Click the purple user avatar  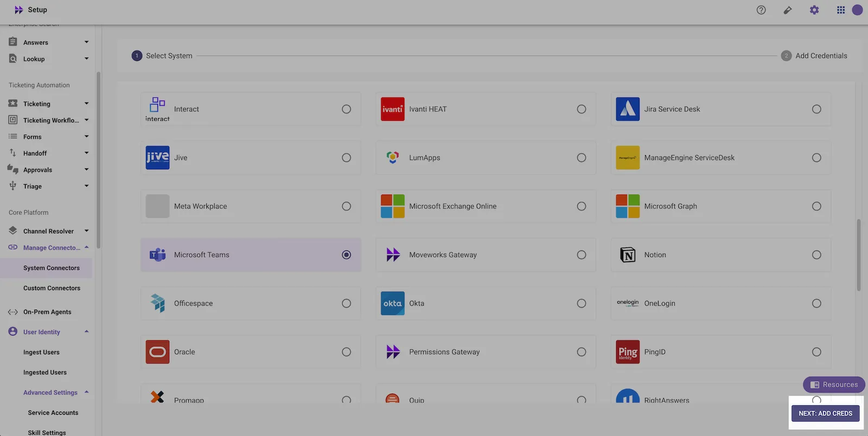tap(857, 10)
